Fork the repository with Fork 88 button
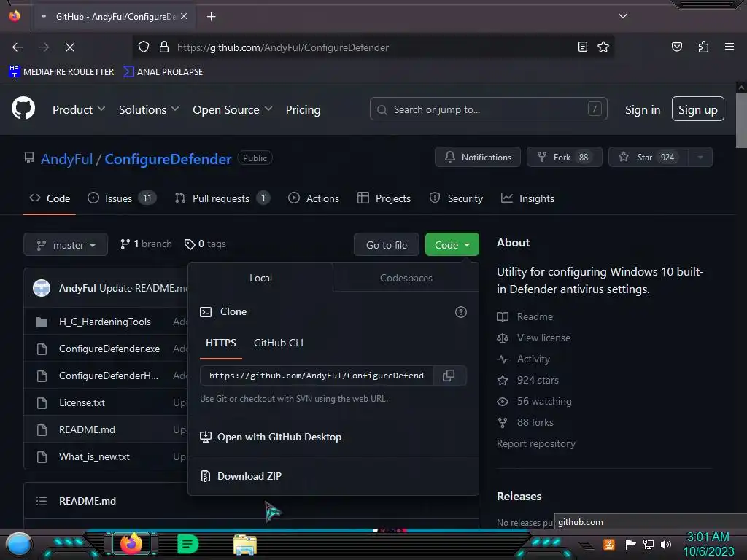The width and height of the screenshot is (747, 560). (x=565, y=157)
